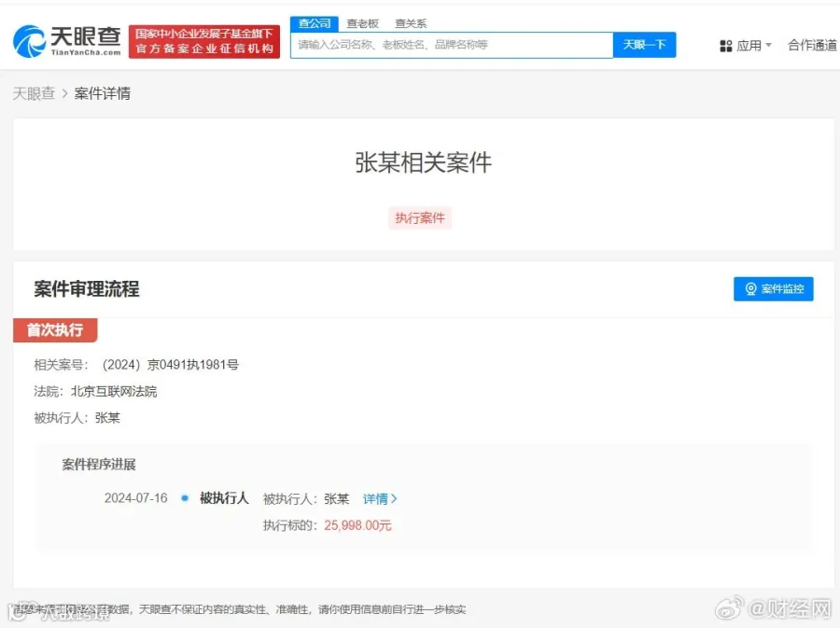840x628 pixels.
Task: Switch to the 查关系 tab
Action: (411, 23)
